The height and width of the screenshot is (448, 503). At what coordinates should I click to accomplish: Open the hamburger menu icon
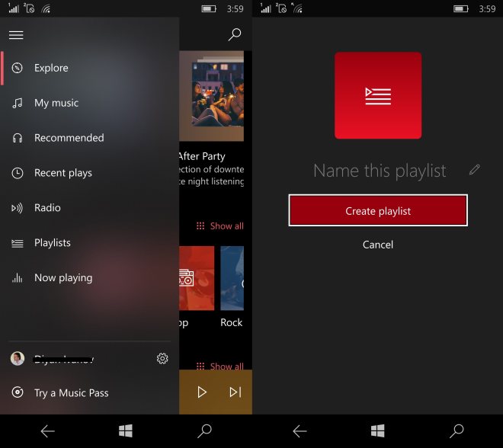pyautogui.click(x=16, y=35)
